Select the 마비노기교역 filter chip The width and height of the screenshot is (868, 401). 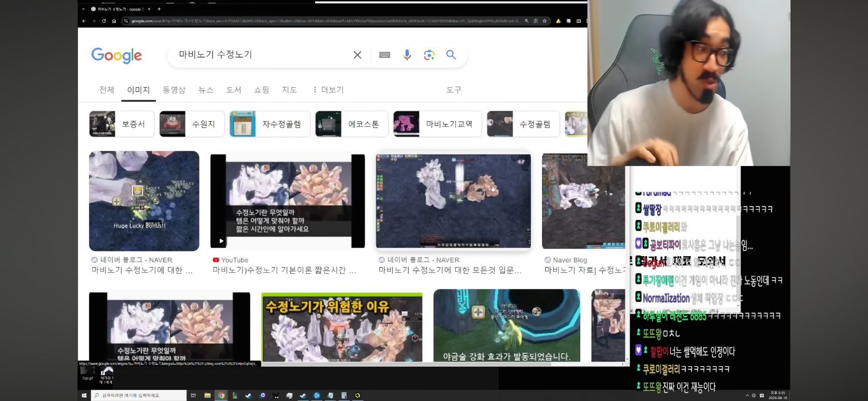point(437,124)
